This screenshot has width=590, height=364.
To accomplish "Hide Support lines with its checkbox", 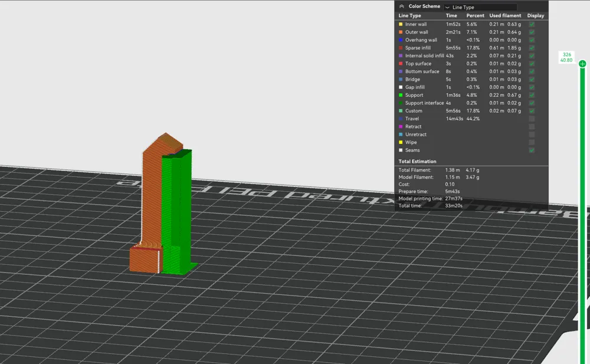I will click(532, 95).
